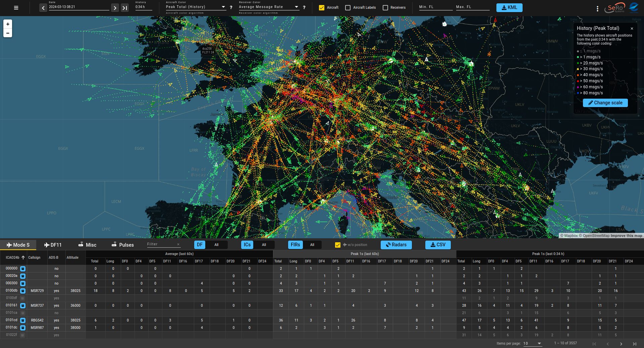The image size is (644, 348).
Task: Click archive icon for aircraft 0100db
Action: point(23,291)
